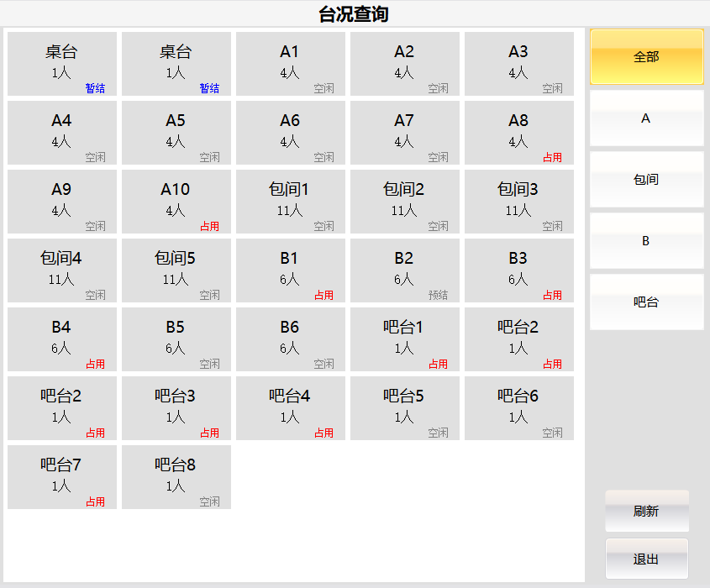
Task: Click the 刷新 refresh button
Action: [646, 511]
